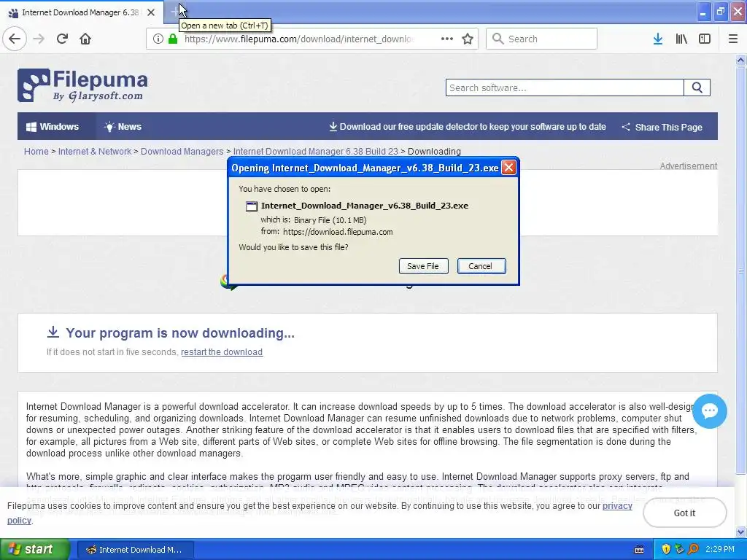Image resolution: width=747 pixels, height=560 pixels.
Task: Accept cookies with Got it button
Action: (684, 513)
